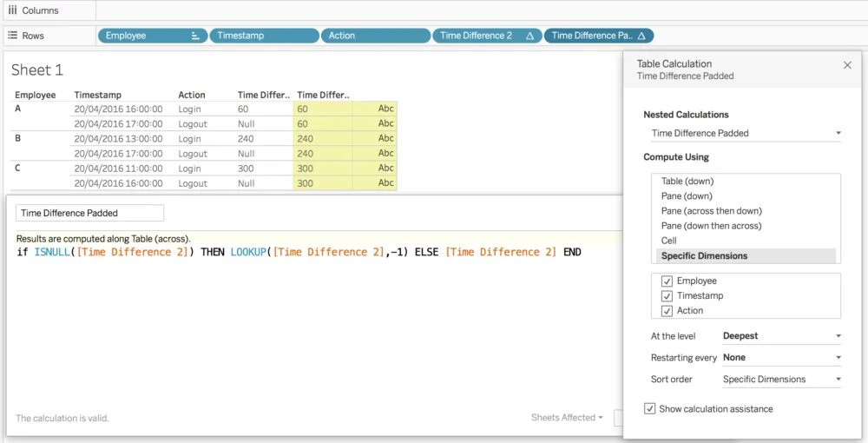Click 'Results are computed along Table (across)' message

tap(103, 239)
